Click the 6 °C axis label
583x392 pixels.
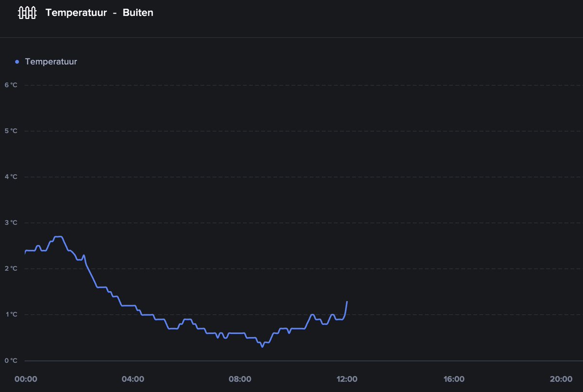11,85
